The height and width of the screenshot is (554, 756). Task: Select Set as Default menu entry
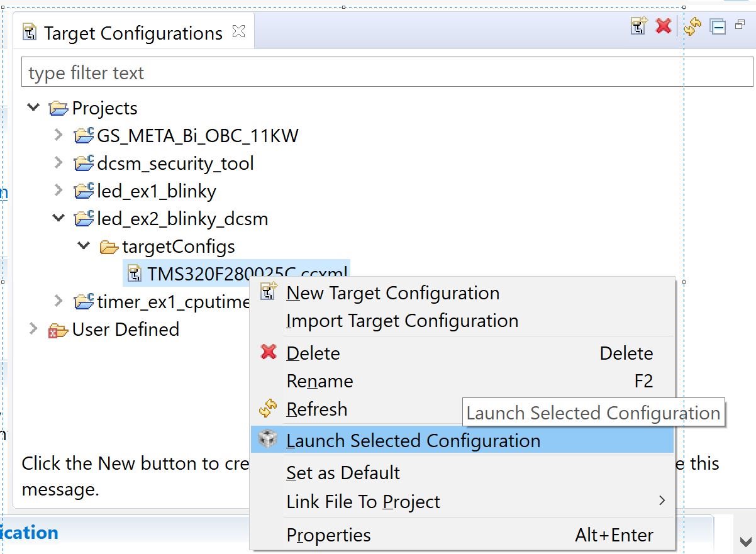coord(343,473)
